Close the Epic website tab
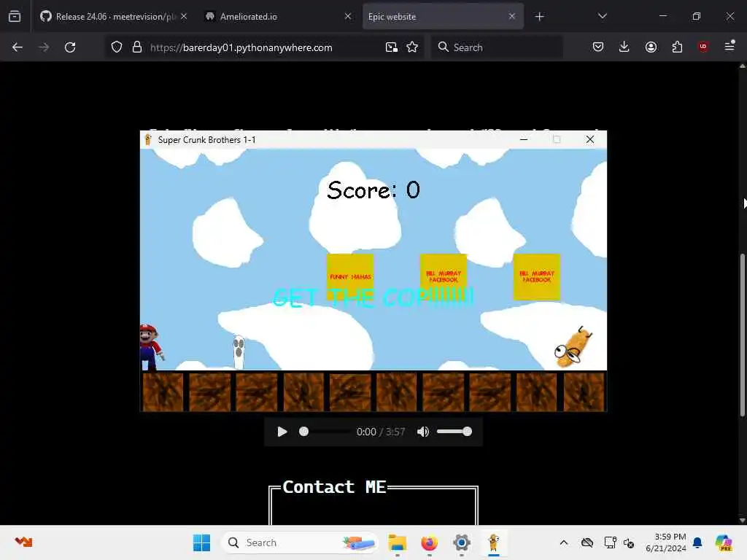 [511, 17]
